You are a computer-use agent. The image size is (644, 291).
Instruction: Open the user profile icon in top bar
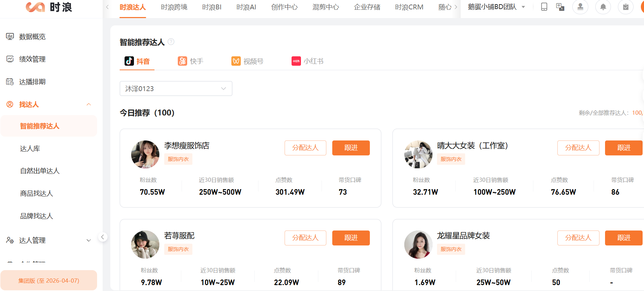pyautogui.click(x=580, y=7)
